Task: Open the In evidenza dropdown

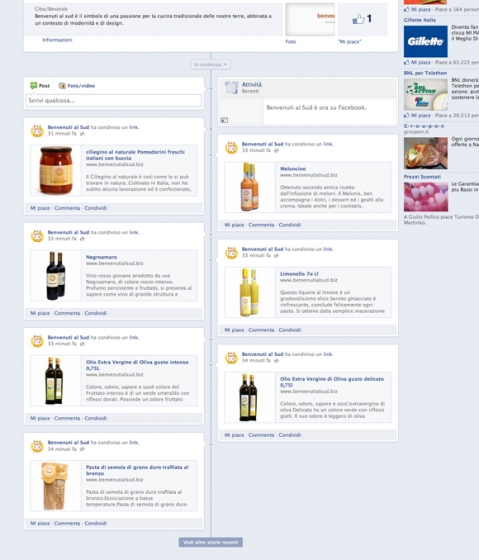Action: click(211, 65)
